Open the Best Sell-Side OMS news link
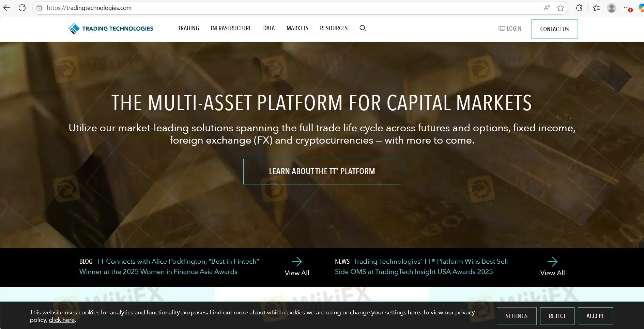Screen dimensions: 644x329 pyautogui.click(x=423, y=266)
